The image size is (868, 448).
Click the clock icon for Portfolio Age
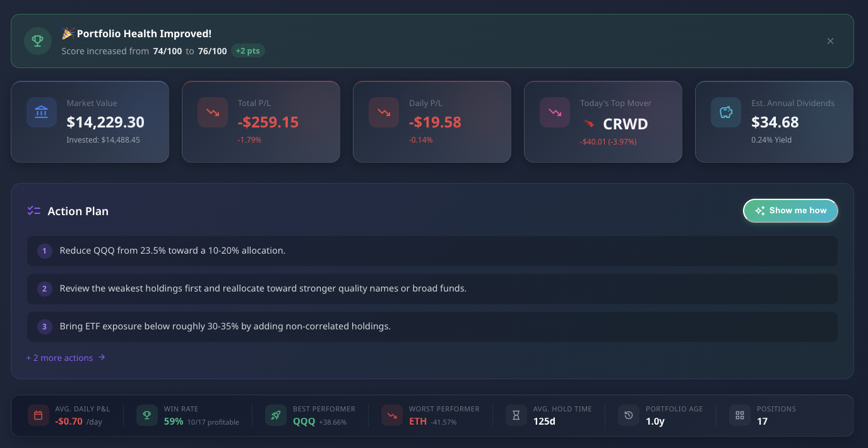628,415
